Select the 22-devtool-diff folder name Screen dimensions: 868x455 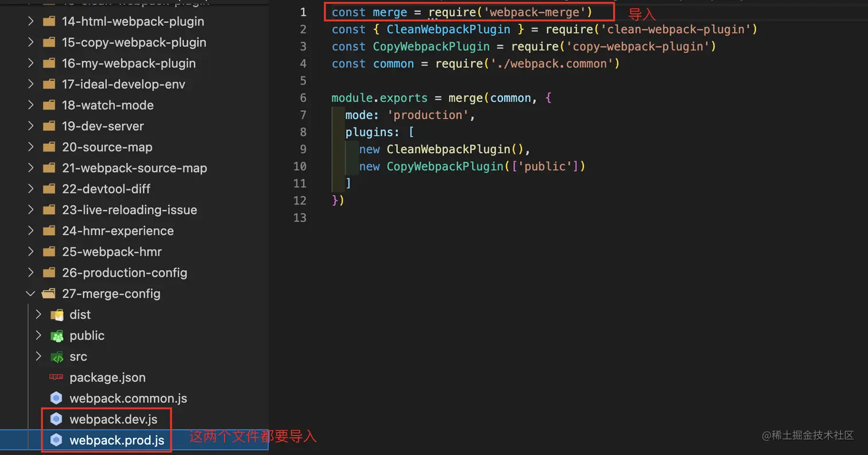pyautogui.click(x=106, y=189)
